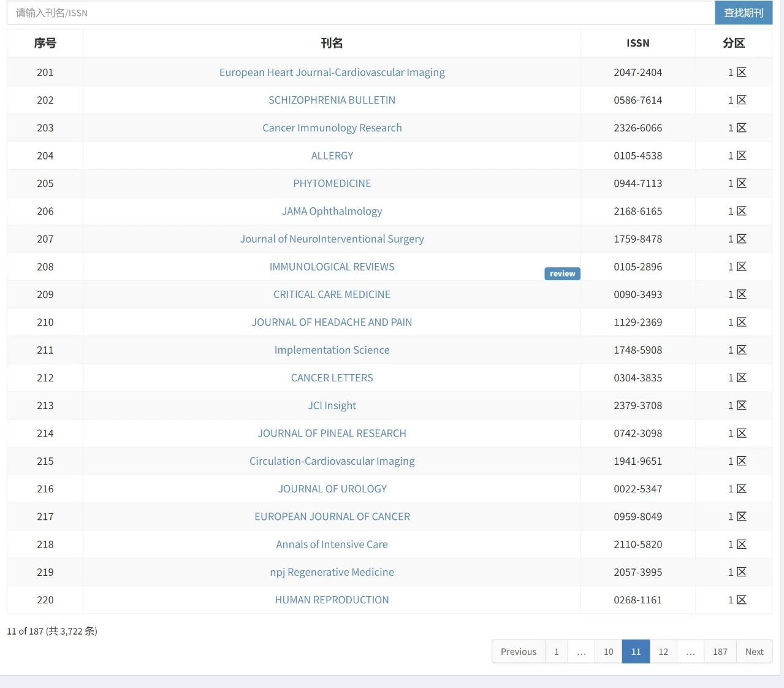
Task: Select ISSN 0268-1161 cell
Action: tap(638, 600)
